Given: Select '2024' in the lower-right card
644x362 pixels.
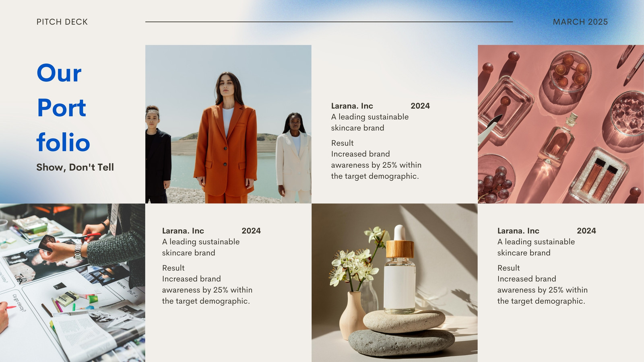Looking at the screenshot, I should point(586,231).
